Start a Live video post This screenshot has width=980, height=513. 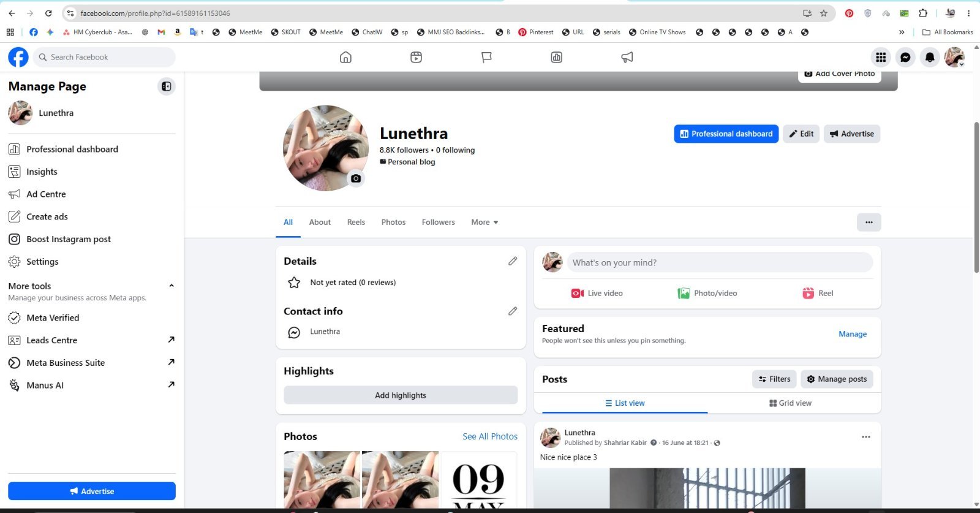coord(597,293)
